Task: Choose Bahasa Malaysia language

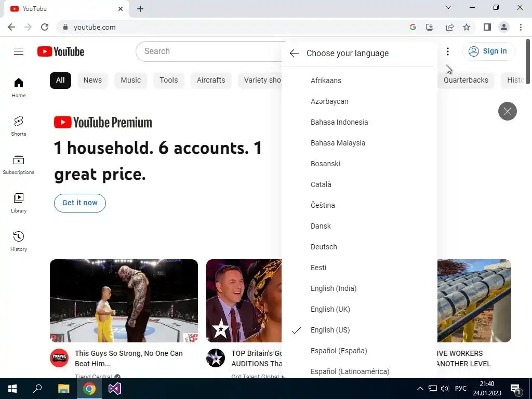Action: point(360,143)
